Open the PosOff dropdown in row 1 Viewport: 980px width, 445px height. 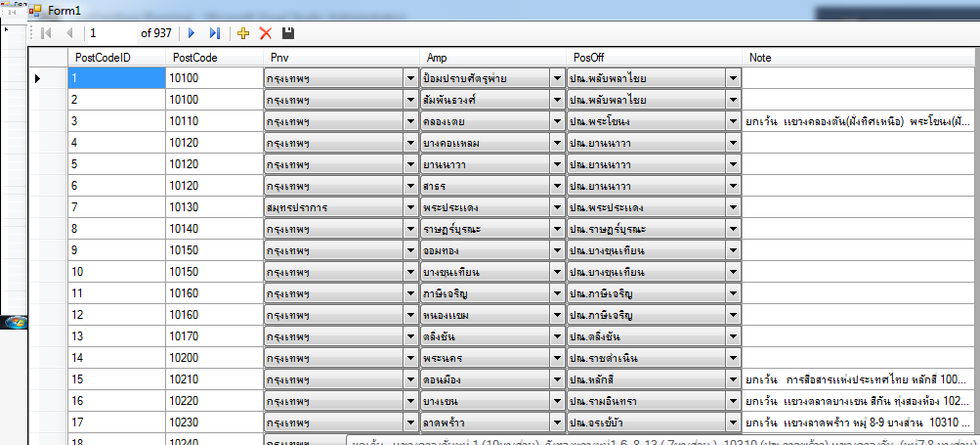click(x=733, y=78)
